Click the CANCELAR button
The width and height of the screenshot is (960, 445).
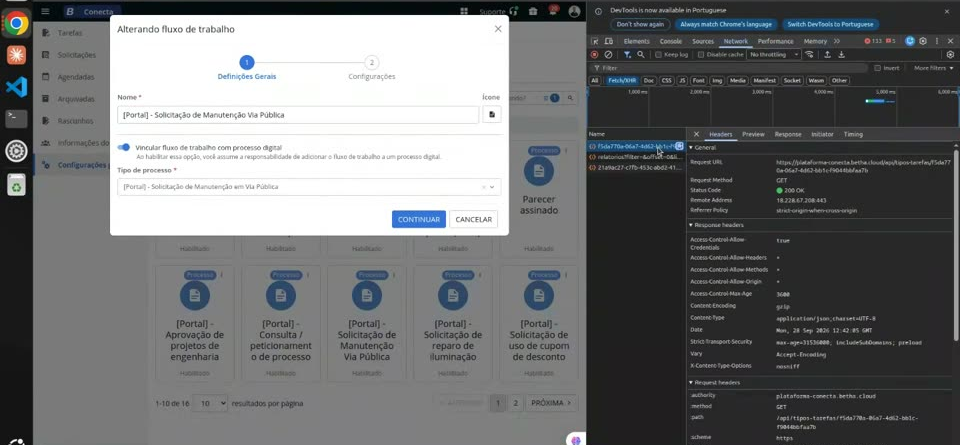[x=473, y=219]
